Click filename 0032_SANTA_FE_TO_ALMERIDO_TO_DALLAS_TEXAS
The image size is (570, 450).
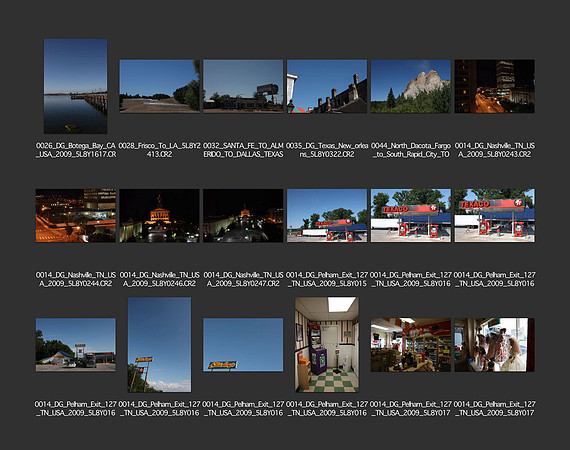click(243, 150)
